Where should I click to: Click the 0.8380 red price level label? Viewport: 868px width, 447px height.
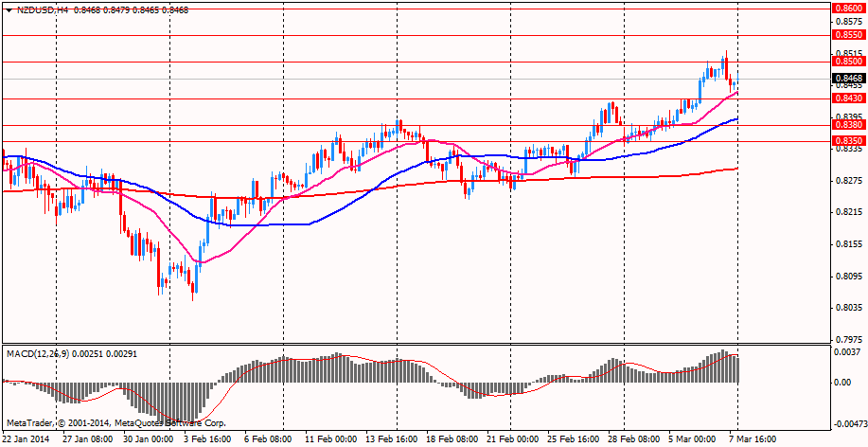[848, 125]
